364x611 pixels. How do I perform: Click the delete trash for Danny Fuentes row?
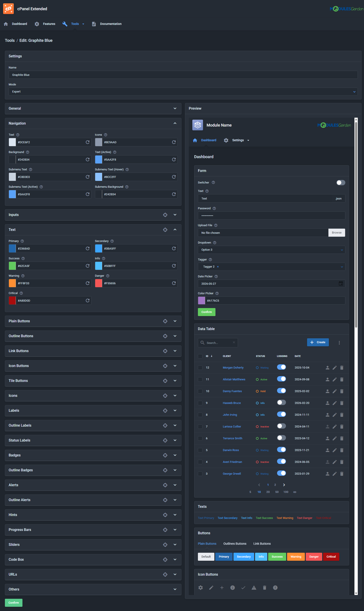pyautogui.click(x=342, y=391)
